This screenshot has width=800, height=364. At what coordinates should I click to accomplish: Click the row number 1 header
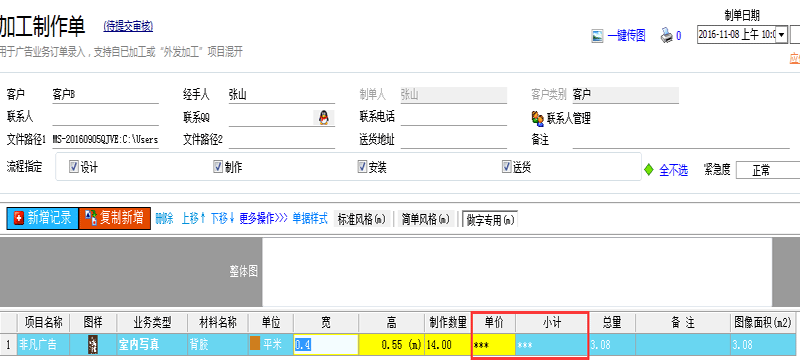tap(8, 345)
